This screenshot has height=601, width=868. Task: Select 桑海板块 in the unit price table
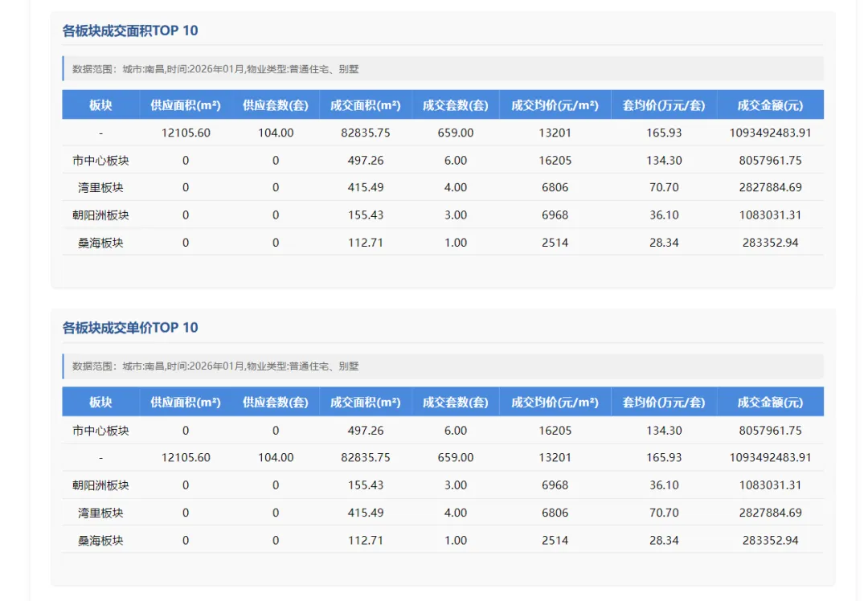click(x=100, y=541)
